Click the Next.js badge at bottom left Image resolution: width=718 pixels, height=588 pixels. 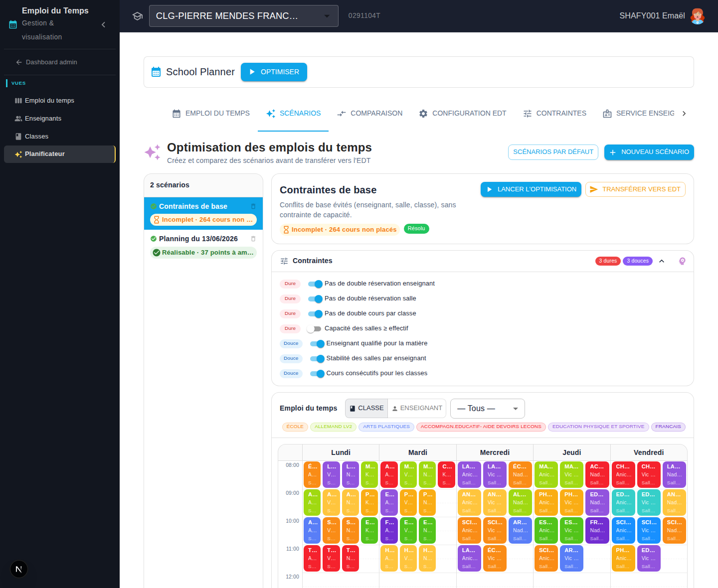tap(19, 569)
